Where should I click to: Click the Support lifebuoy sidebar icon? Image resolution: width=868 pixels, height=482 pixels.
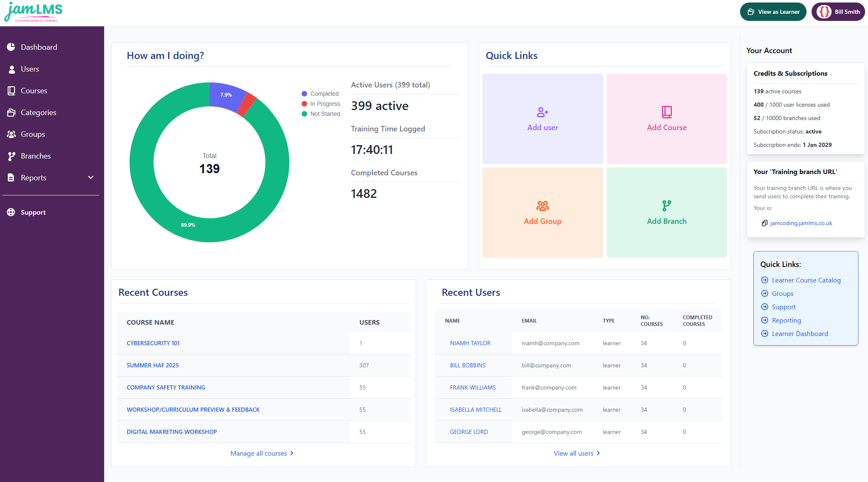[x=11, y=212]
